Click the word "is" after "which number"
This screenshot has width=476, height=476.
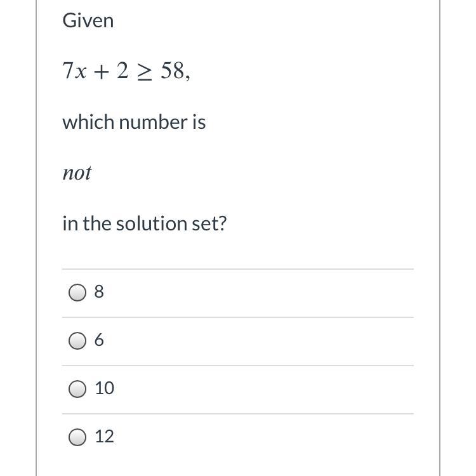click(x=199, y=122)
